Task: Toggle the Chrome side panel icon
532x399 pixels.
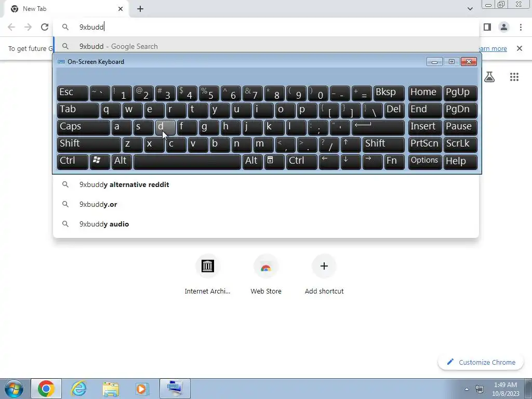Action: click(x=487, y=27)
